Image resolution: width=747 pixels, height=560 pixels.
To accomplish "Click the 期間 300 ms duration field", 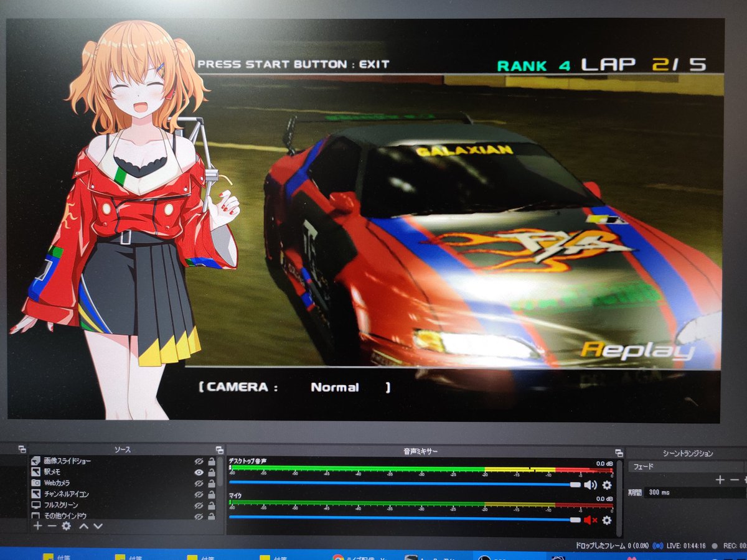I will coord(694,492).
